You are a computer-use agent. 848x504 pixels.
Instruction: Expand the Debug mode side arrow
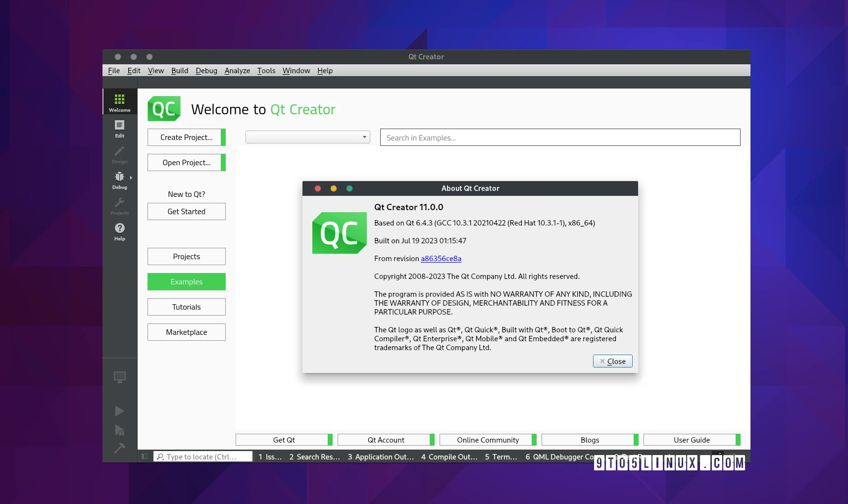pyautogui.click(x=131, y=177)
